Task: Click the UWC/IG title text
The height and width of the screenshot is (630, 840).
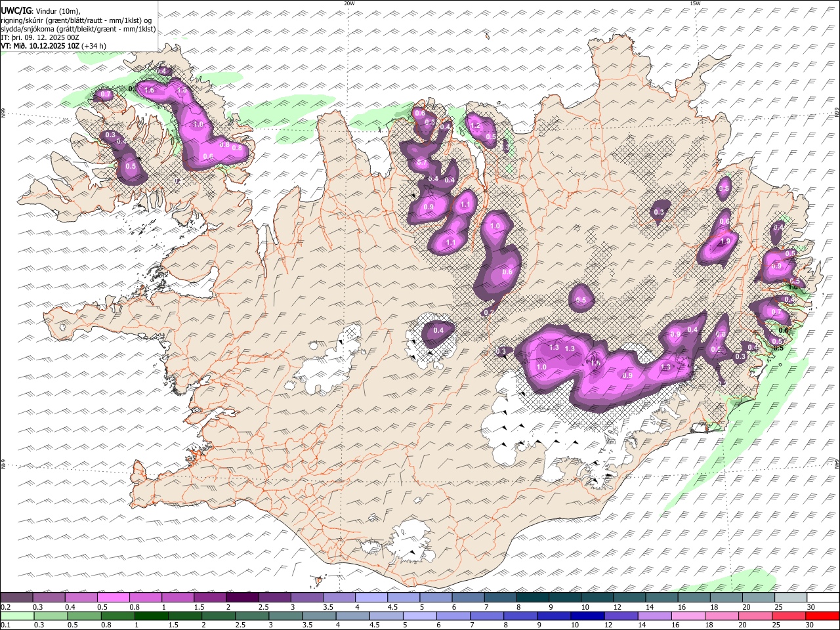Action: 16,10
